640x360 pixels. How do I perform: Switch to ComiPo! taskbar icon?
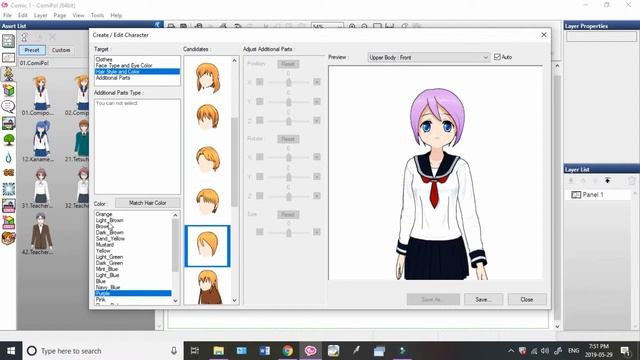[x=311, y=351]
